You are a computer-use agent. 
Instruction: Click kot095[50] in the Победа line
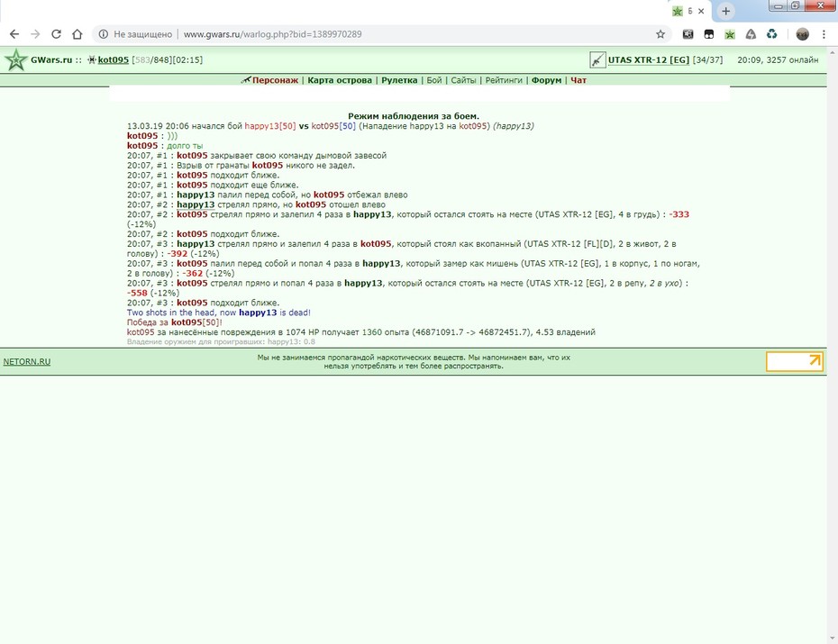click(x=196, y=322)
